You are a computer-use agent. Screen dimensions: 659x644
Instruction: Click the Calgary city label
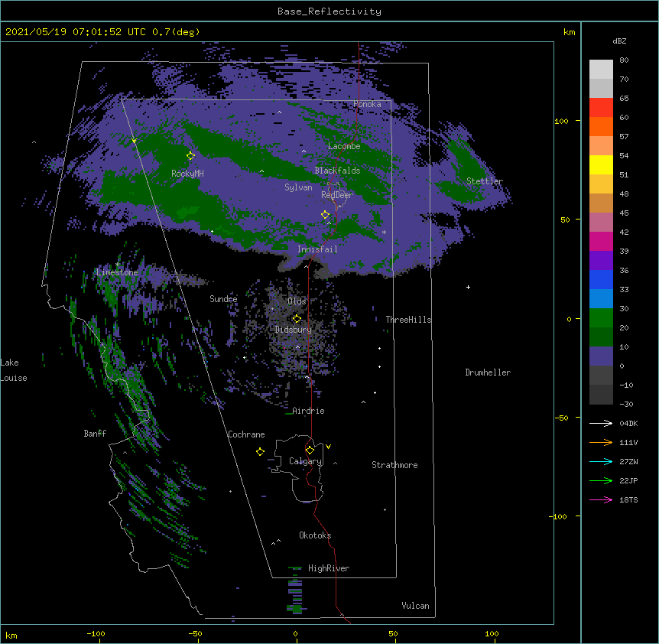click(305, 461)
